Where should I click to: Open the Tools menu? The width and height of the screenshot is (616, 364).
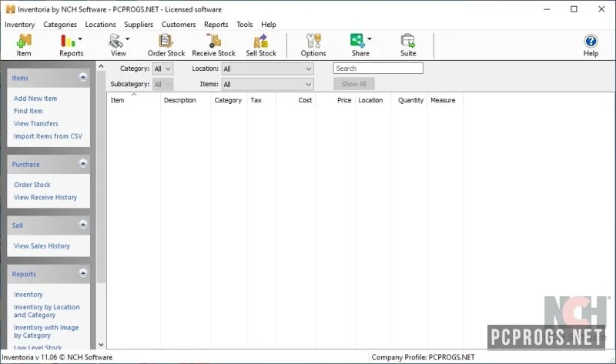(244, 25)
